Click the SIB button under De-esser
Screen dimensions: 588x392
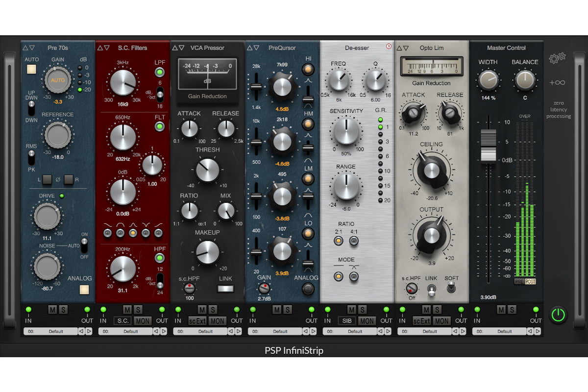click(x=346, y=321)
